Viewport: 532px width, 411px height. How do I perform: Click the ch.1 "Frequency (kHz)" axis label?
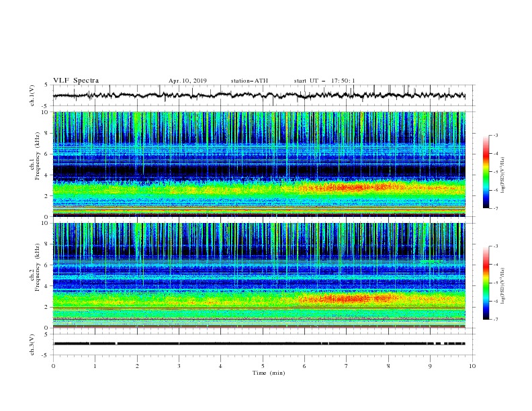38,154
